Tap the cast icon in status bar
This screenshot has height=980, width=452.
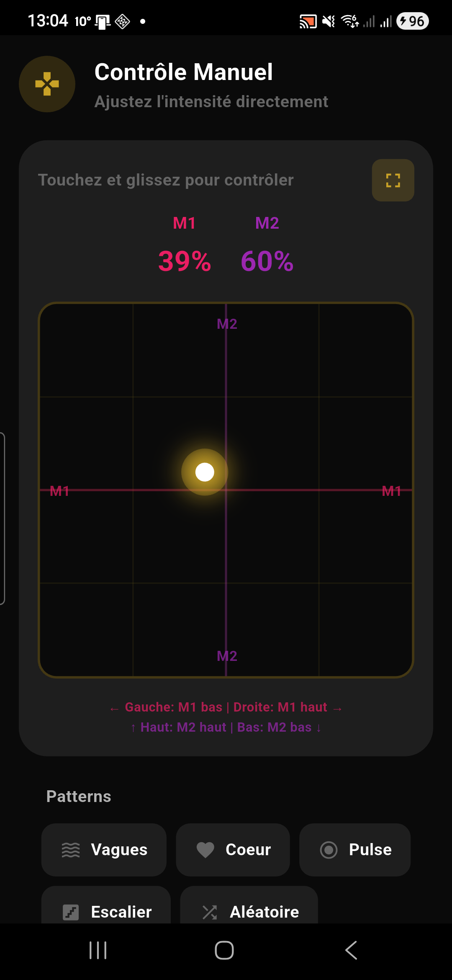coord(308,21)
